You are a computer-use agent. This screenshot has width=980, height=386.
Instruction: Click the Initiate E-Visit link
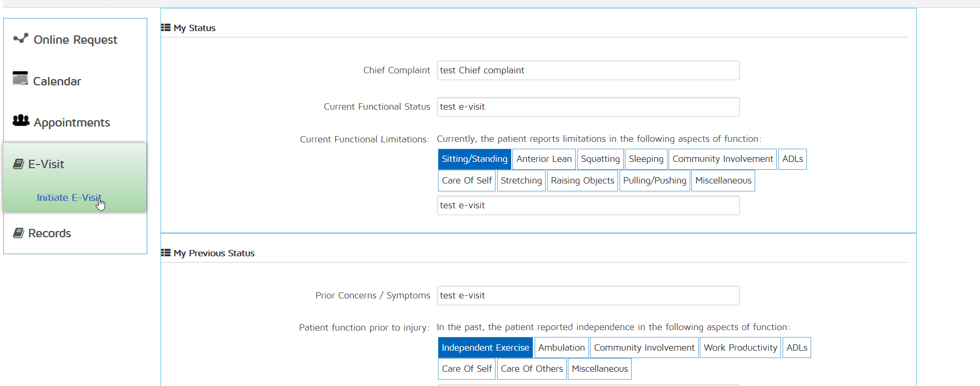coord(69,198)
